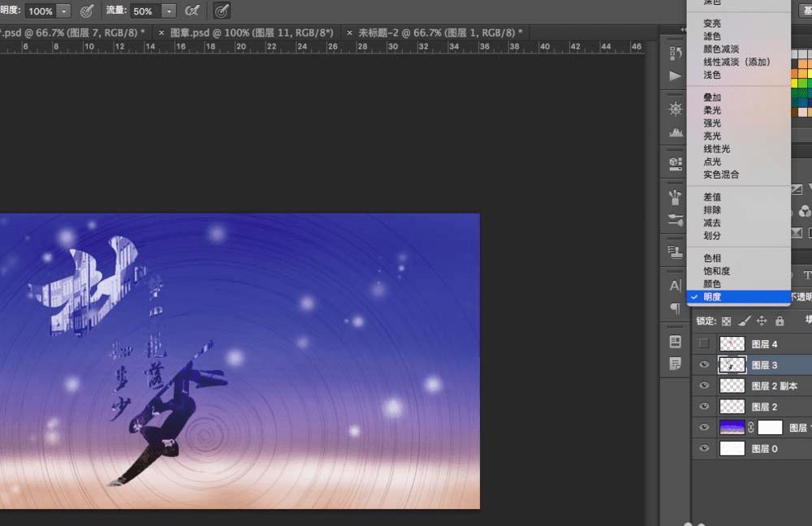This screenshot has width=812, height=526.
Task: Select 图层 3 layer thumbnail
Action: (x=732, y=365)
